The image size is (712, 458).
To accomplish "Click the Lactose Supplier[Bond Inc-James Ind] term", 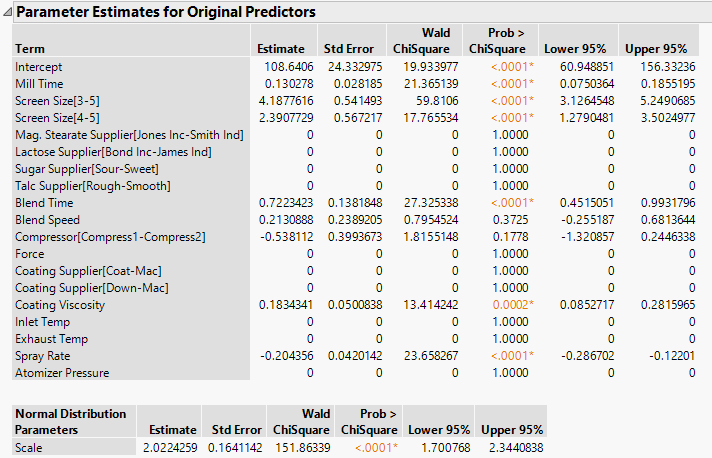I will point(113,151).
